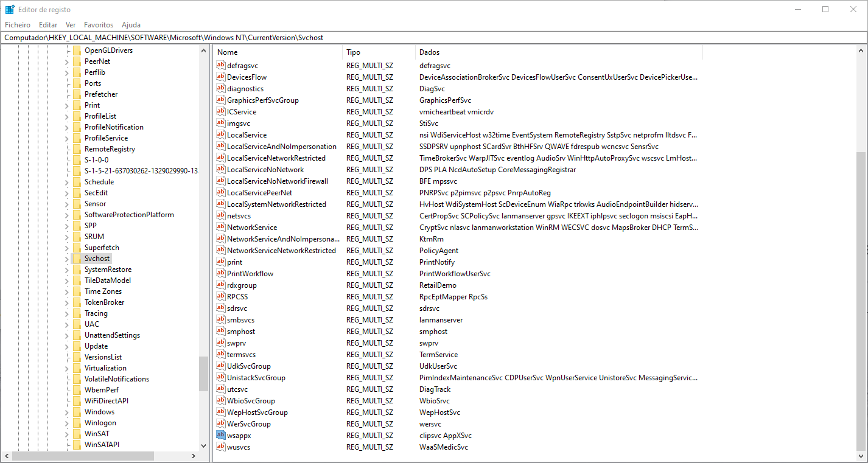Viewport: 868px width, 463px height.
Task: Select the wusvcs value icon
Action: coord(221,447)
